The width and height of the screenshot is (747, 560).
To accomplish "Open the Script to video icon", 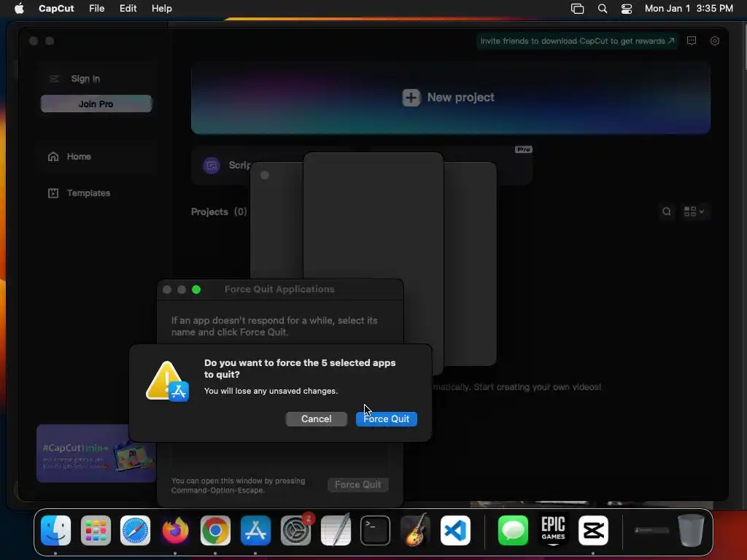I will (x=212, y=166).
